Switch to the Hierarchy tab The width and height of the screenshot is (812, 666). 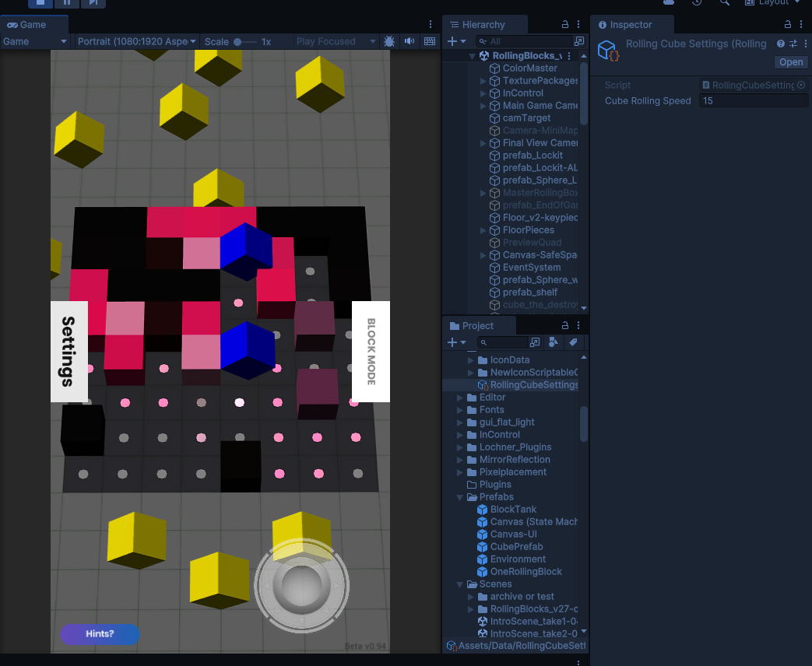(x=483, y=25)
